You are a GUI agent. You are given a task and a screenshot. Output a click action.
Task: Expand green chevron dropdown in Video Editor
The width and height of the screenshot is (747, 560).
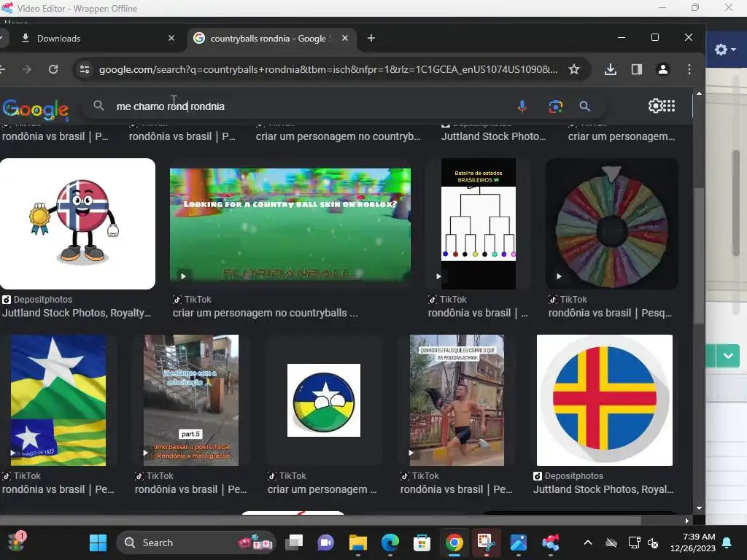pyautogui.click(x=729, y=356)
